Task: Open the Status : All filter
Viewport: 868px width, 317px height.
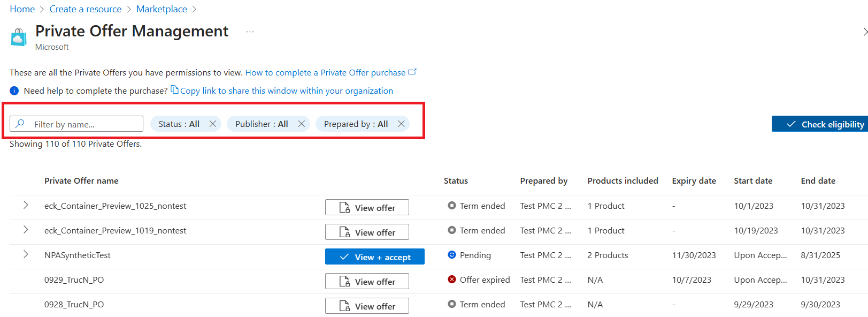Action: [179, 124]
